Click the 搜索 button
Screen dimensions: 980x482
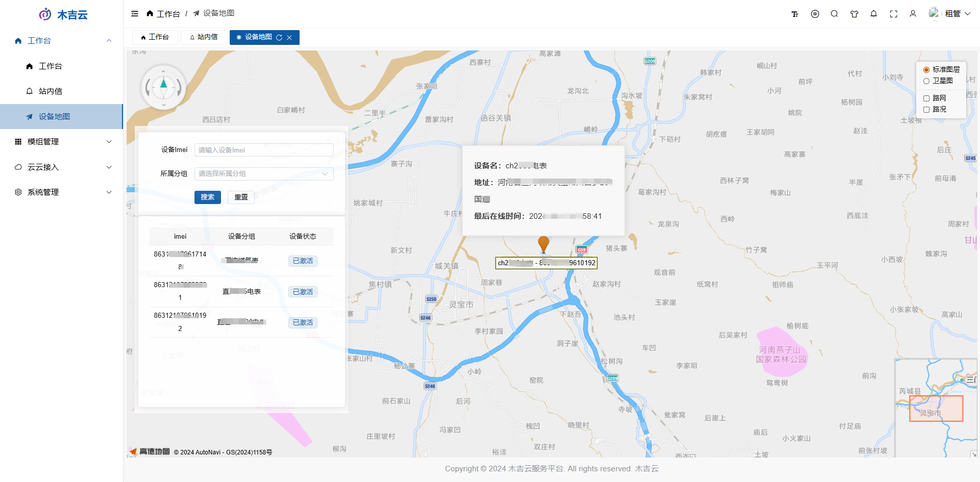pyautogui.click(x=207, y=197)
